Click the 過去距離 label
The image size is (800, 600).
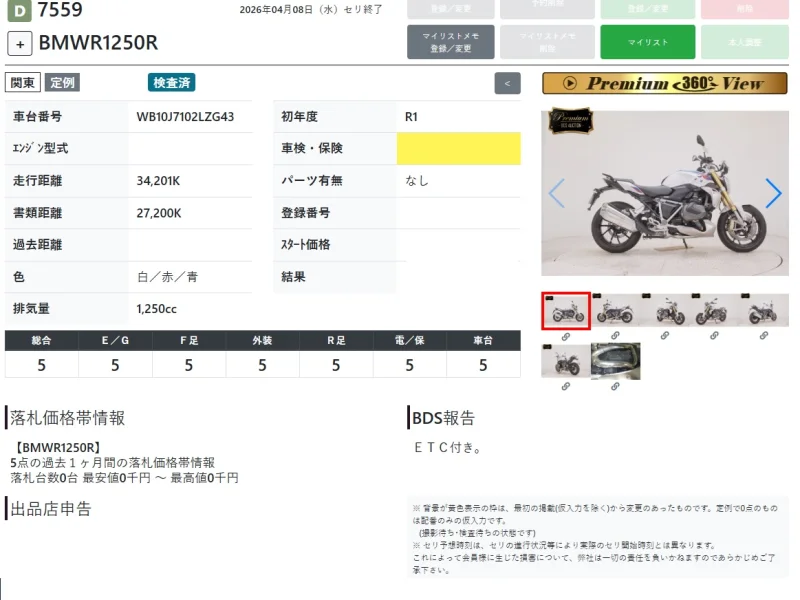click(x=37, y=244)
